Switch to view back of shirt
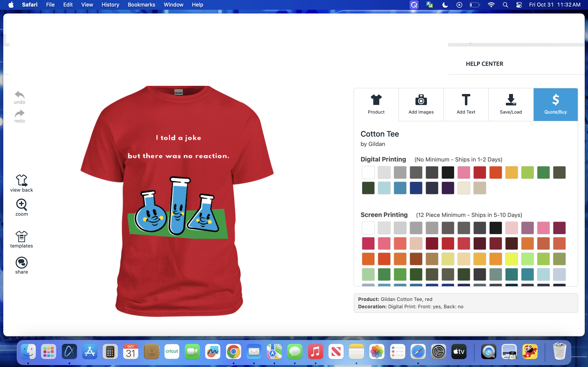 tap(21, 181)
